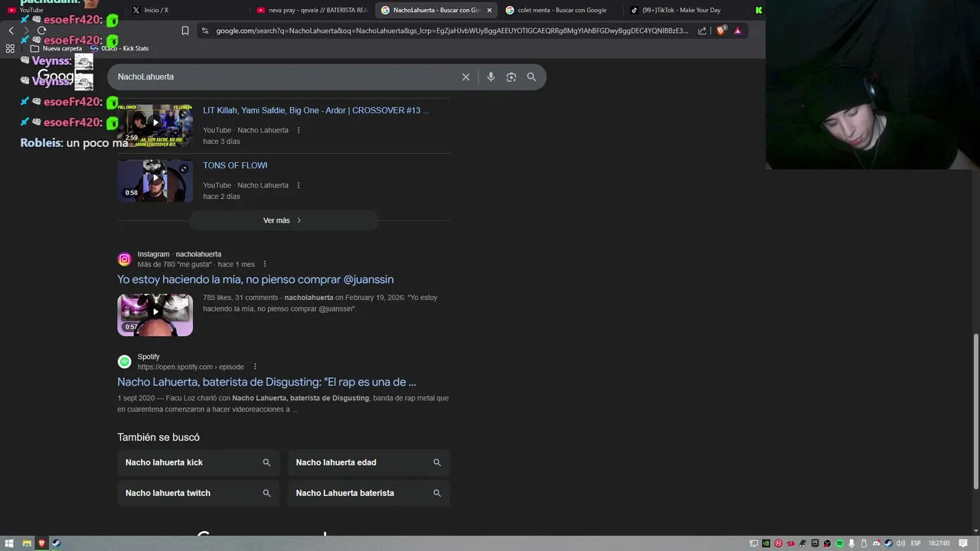
Task: Select the browser URL address field
Action: click(x=452, y=31)
